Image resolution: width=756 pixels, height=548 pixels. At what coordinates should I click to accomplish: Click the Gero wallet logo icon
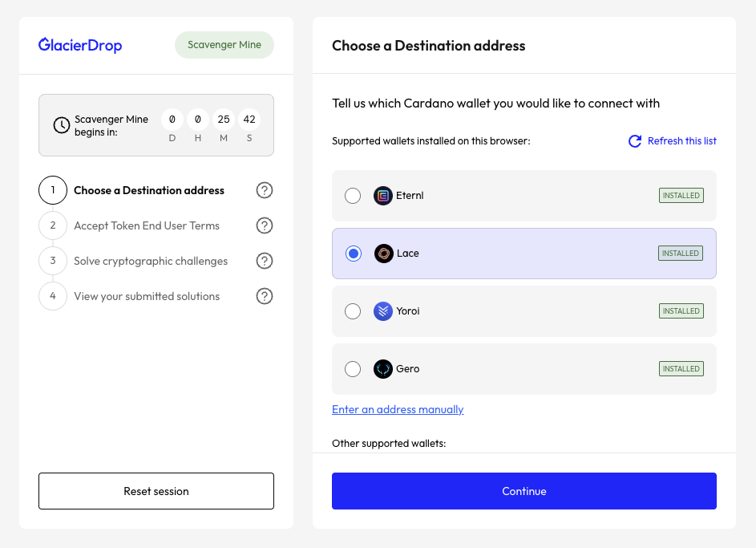point(383,369)
